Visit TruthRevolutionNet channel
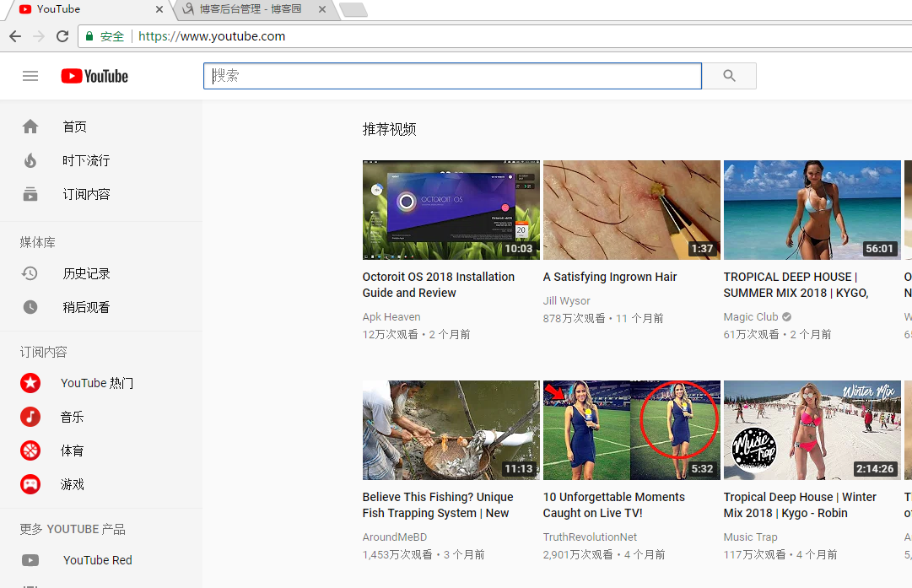This screenshot has height=588, width=912. [590, 537]
